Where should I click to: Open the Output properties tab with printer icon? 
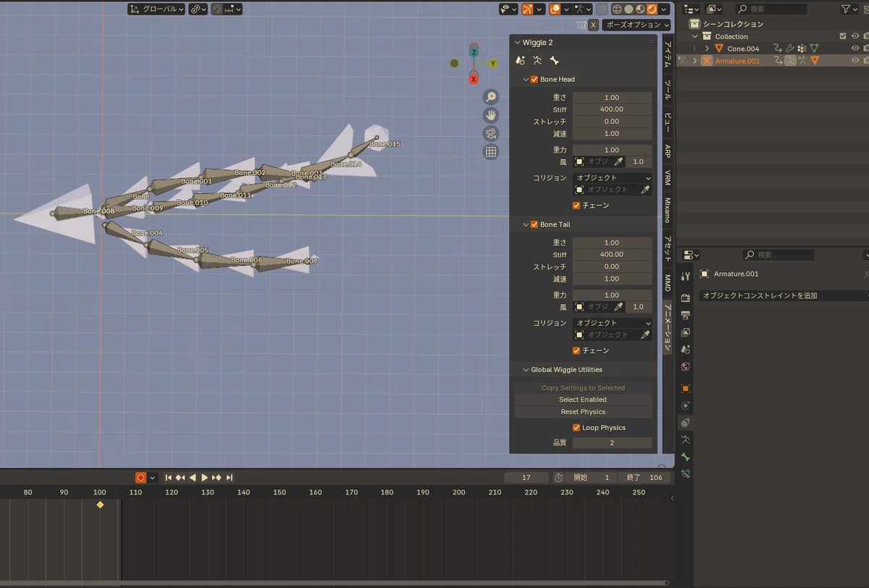coord(686,315)
